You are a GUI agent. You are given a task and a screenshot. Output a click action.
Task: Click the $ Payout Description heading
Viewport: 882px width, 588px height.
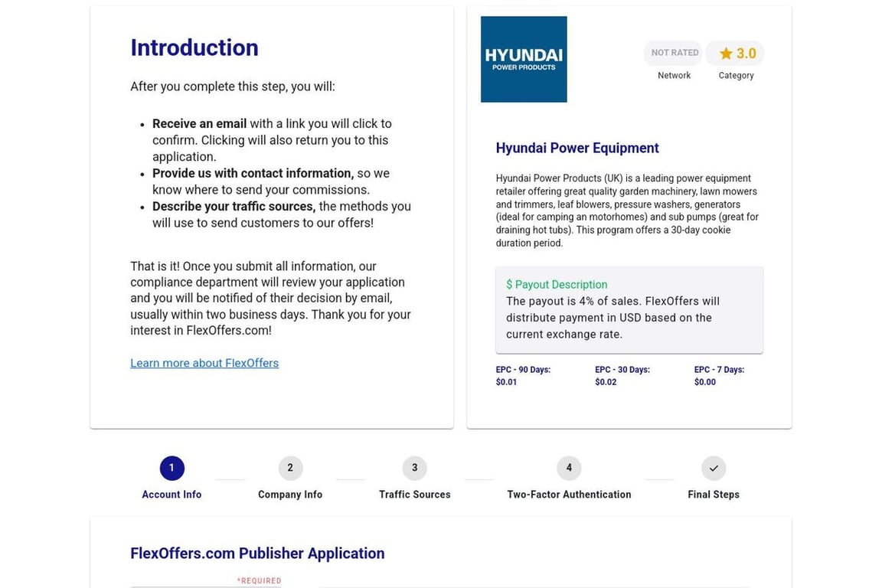(557, 285)
